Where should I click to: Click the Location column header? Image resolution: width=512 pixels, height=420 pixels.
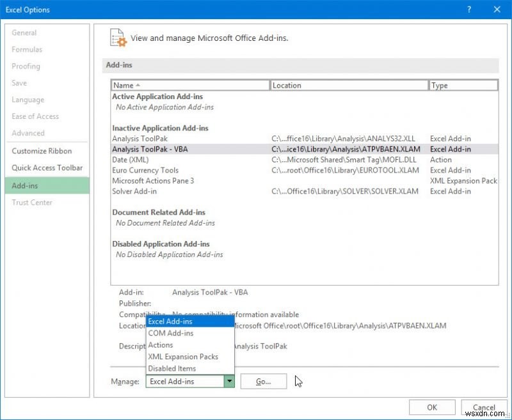point(348,85)
